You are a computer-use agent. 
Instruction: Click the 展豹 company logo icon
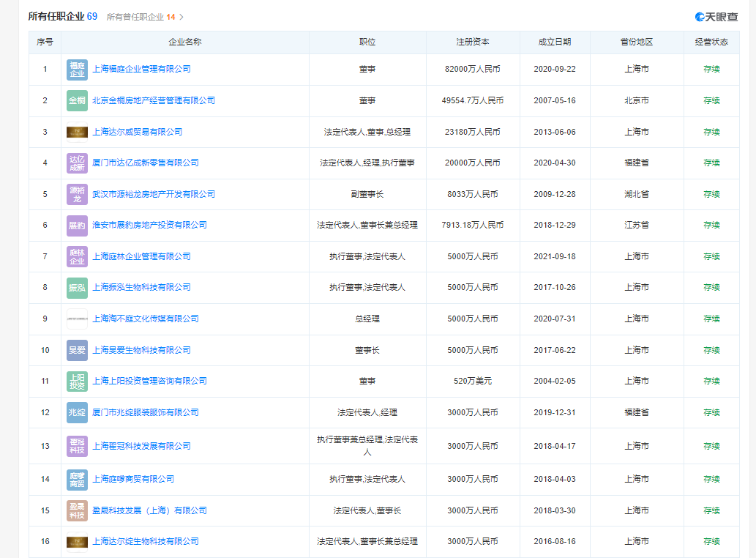coord(77,226)
